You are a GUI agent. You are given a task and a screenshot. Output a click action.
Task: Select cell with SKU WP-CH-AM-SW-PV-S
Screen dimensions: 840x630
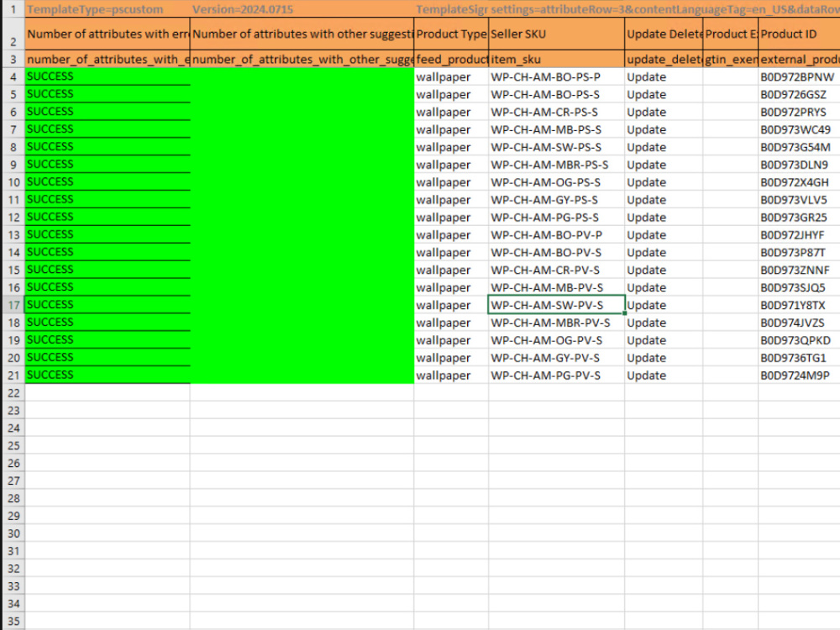click(x=556, y=305)
